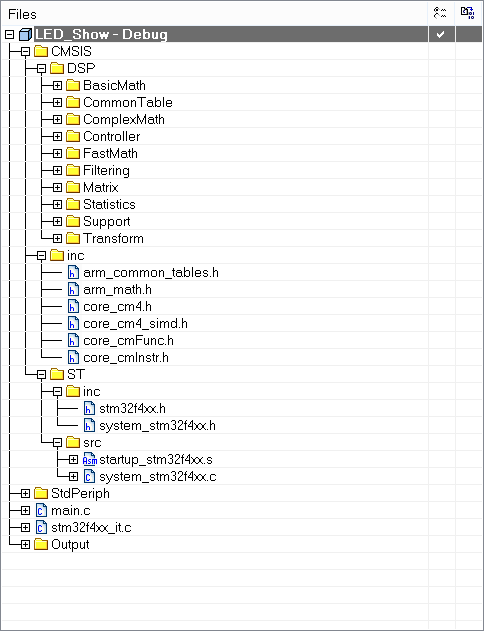The width and height of the screenshot is (484, 631).
Task: Select the Support folder label
Action: click(107, 221)
